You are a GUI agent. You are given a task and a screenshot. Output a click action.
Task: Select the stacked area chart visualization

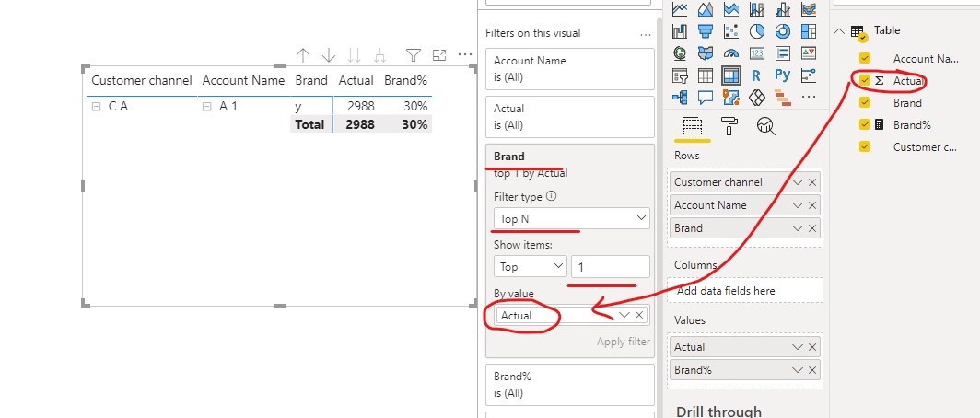pyautogui.click(x=731, y=9)
